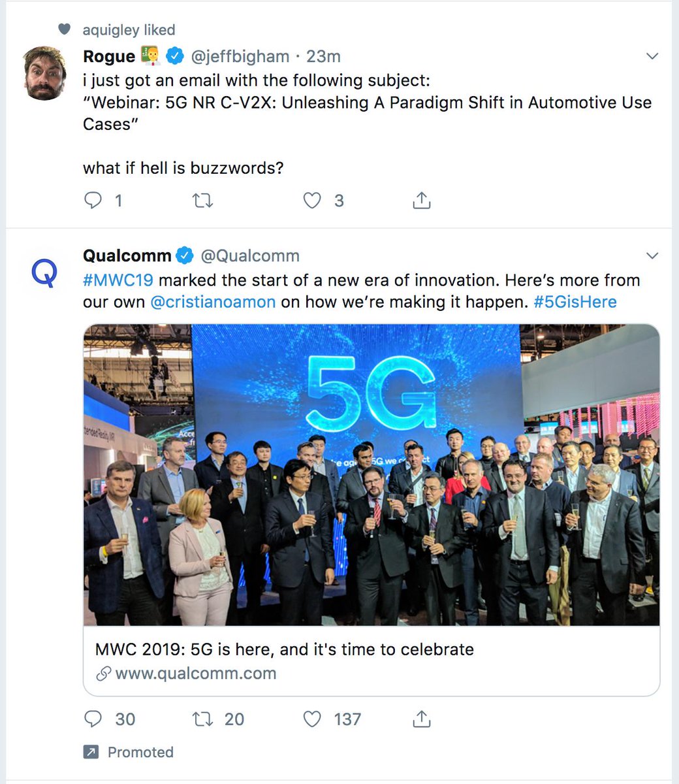Open the #MWC19 hashtag
The image size is (679, 784).
pos(118,280)
